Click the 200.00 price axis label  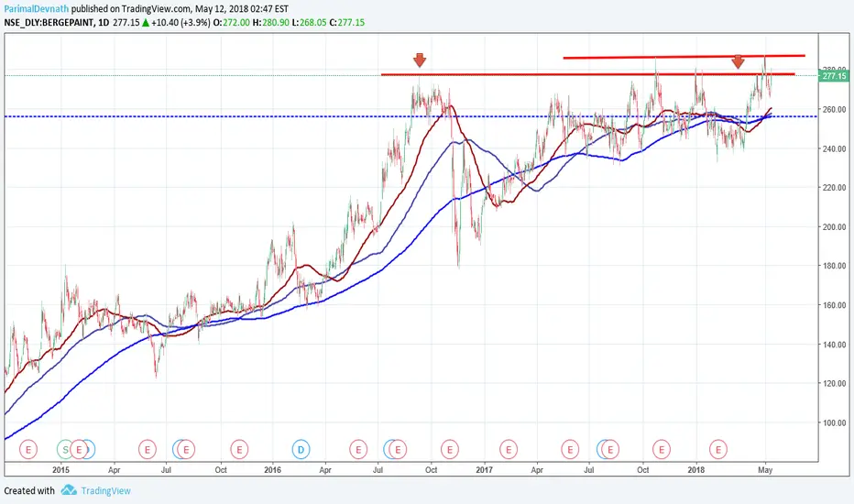[x=835, y=226]
